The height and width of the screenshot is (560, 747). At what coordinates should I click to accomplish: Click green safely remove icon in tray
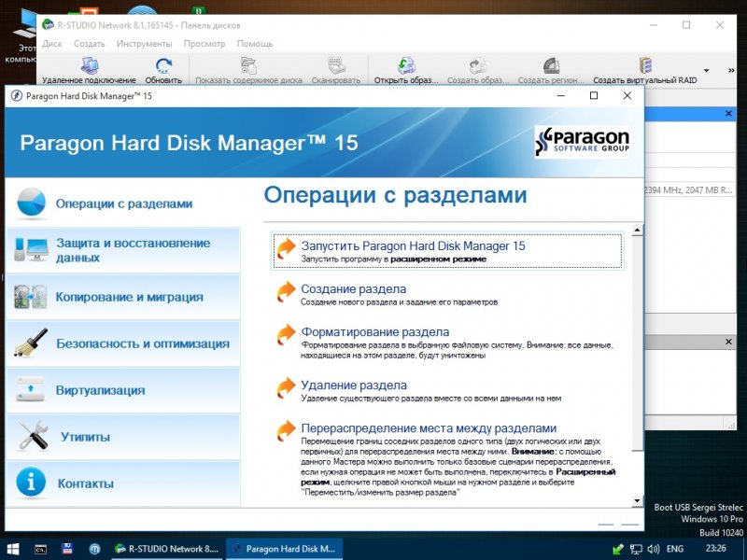tap(618, 549)
